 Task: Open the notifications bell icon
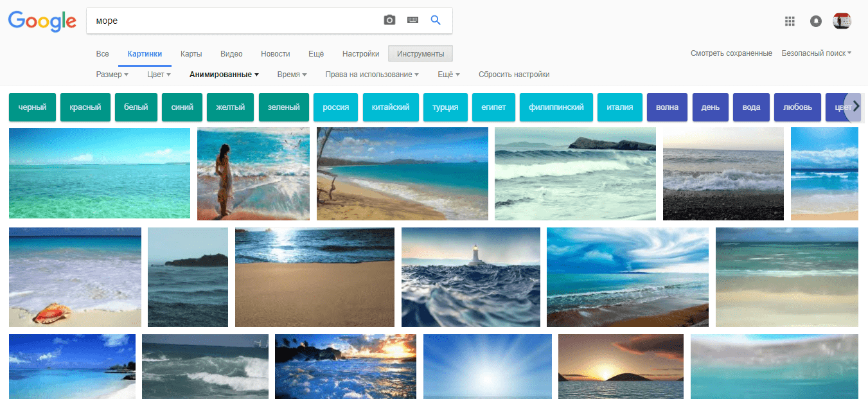(x=815, y=21)
